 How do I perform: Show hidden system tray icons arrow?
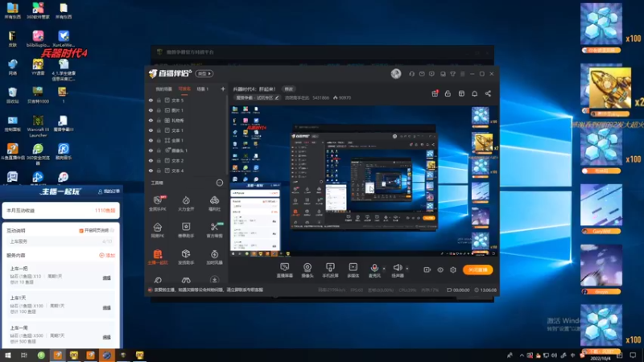(522, 356)
